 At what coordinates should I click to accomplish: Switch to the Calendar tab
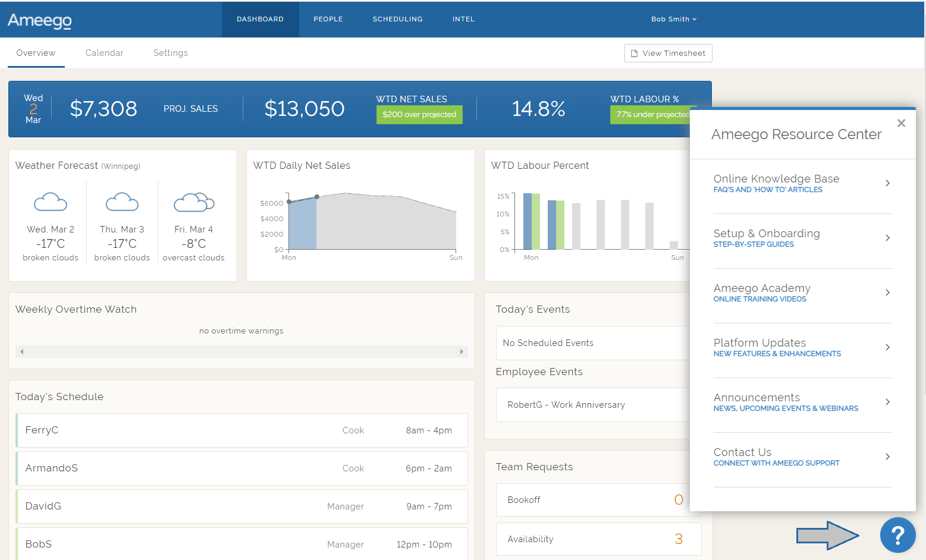104,53
